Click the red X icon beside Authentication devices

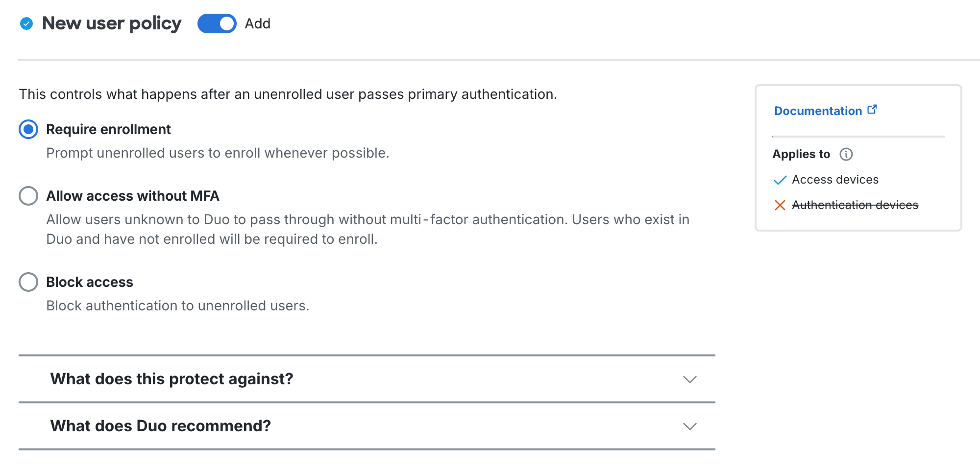781,206
